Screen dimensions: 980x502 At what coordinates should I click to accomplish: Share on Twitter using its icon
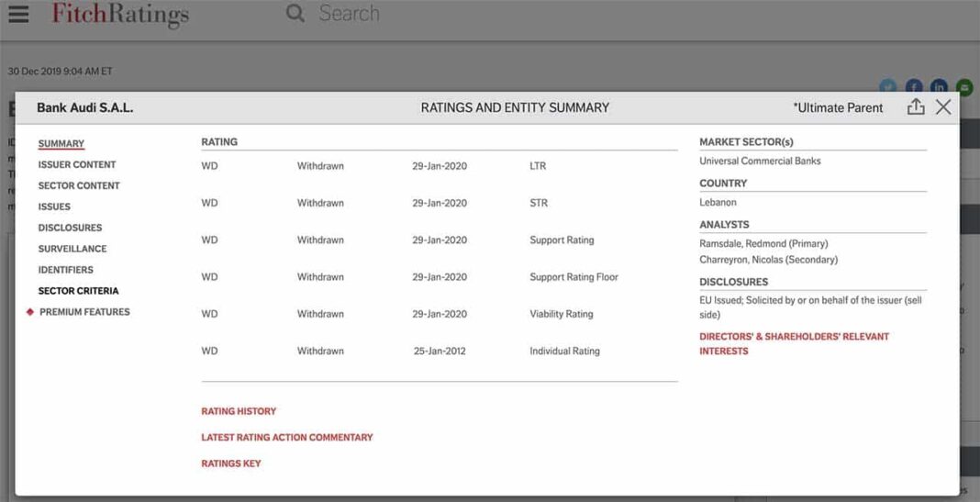click(x=888, y=87)
